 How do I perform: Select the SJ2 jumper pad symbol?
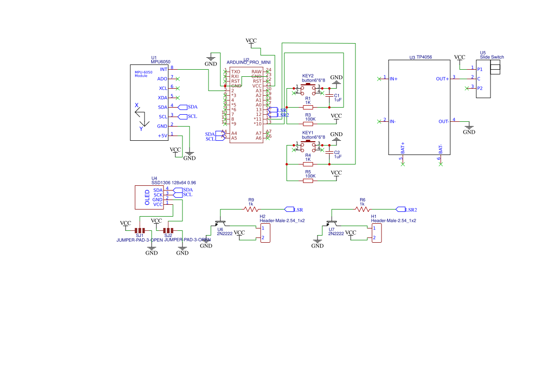(x=168, y=230)
